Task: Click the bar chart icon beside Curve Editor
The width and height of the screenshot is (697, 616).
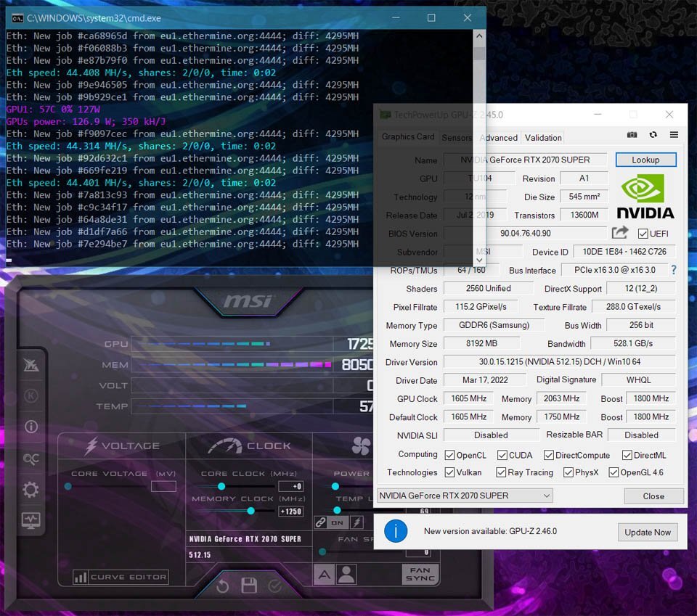Action: click(x=81, y=577)
